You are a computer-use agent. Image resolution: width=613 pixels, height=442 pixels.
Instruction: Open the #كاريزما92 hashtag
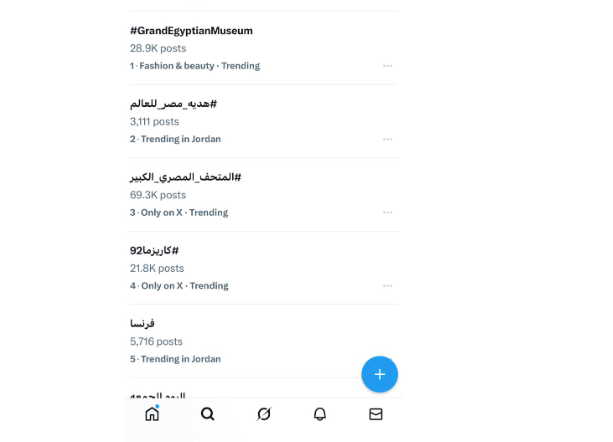click(154, 250)
